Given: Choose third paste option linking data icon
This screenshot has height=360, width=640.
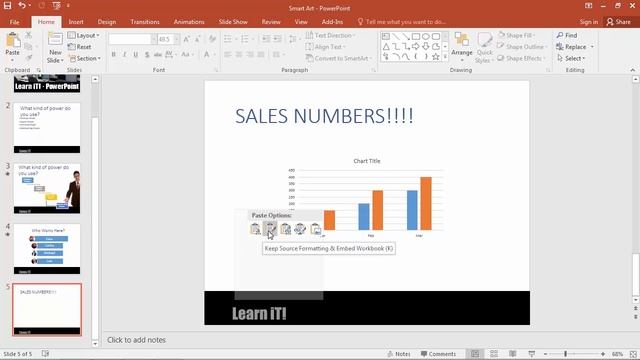Looking at the screenshot, I should point(285,229).
